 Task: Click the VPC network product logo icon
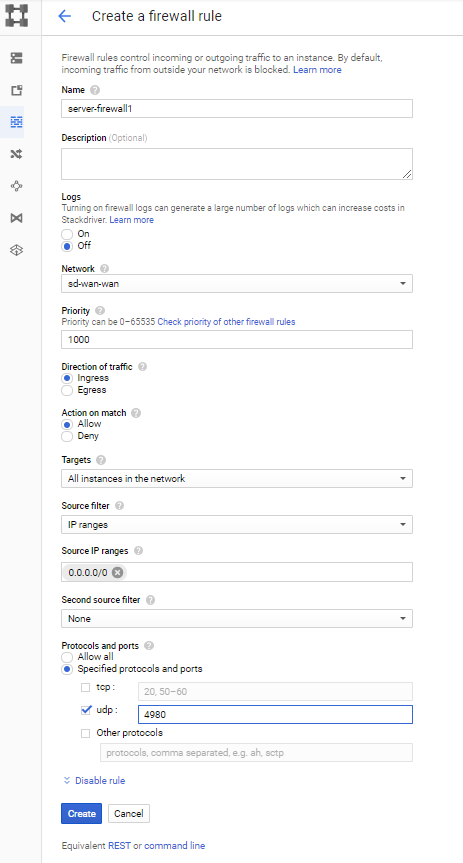pyautogui.click(x=17, y=15)
